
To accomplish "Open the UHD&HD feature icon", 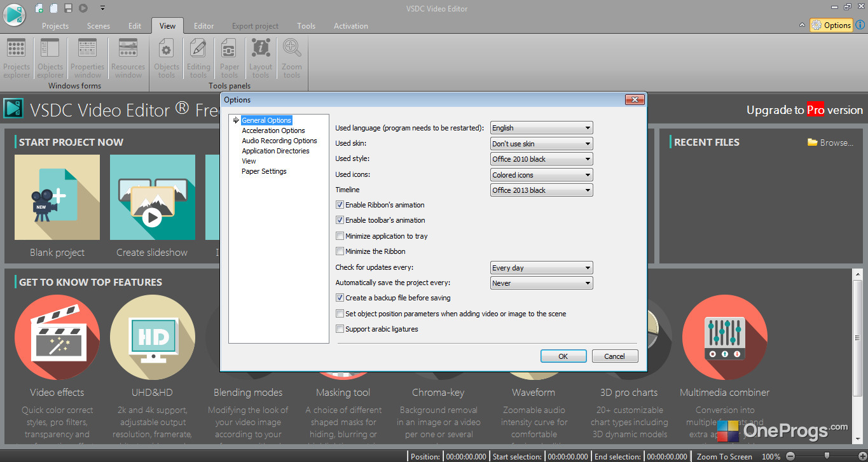I will click(153, 338).
